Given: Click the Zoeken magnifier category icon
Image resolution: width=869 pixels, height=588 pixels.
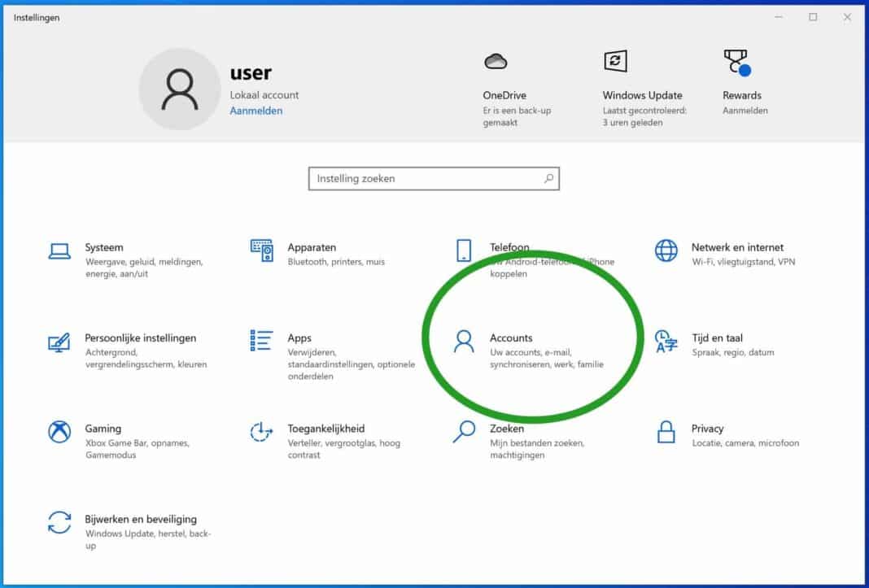Looking at the screenshot, I should 464,432.
